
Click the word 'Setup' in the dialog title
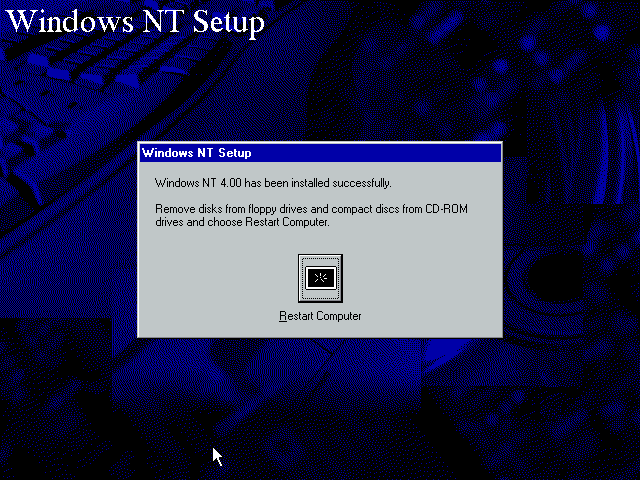(235, 153)
